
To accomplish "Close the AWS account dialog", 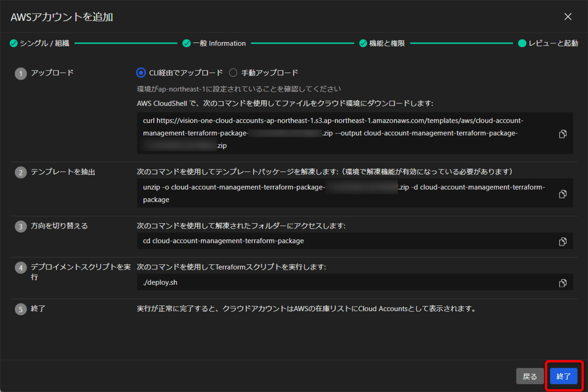I will (x=568, y=17).
